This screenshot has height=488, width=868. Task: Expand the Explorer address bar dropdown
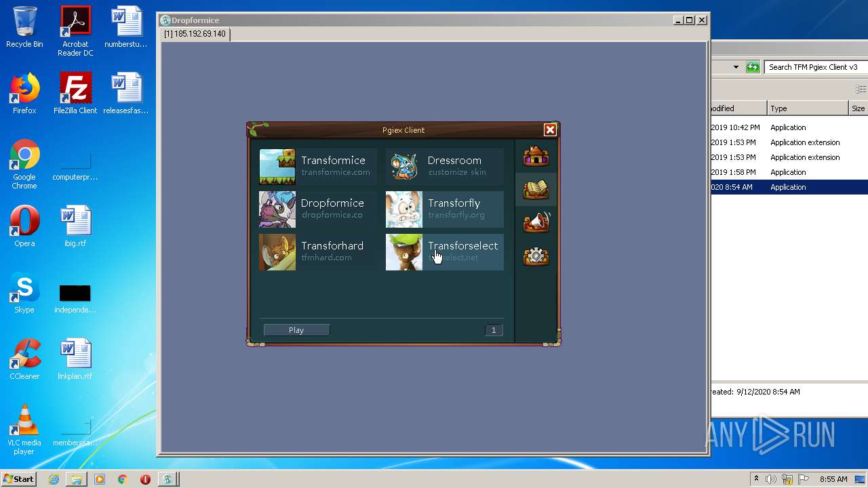(736, 67)
